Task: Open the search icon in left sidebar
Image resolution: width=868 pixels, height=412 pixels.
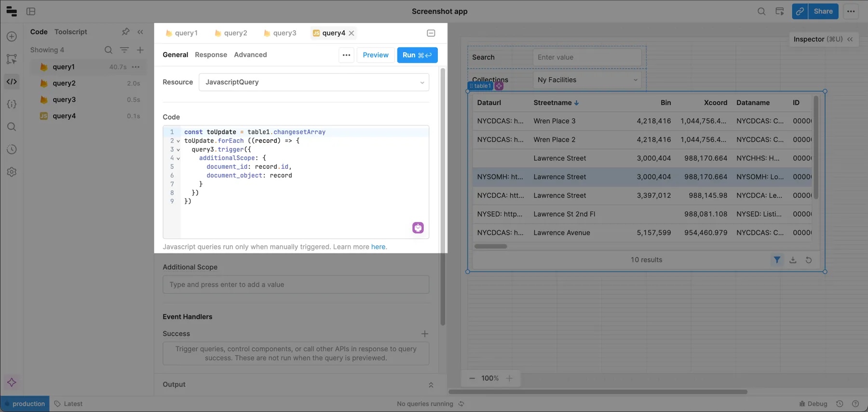Action: (x=12, y=127)
